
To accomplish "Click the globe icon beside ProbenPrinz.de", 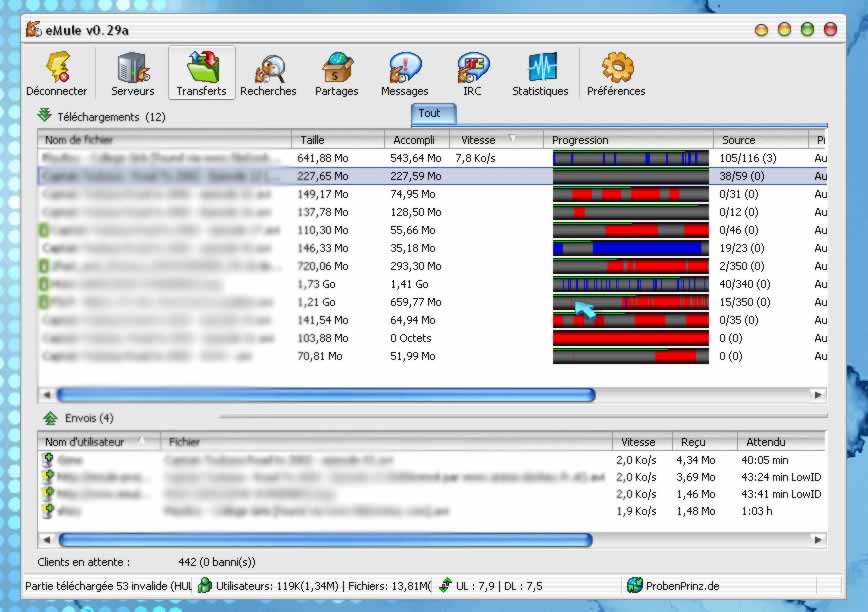I will click(x=634, y=585).
